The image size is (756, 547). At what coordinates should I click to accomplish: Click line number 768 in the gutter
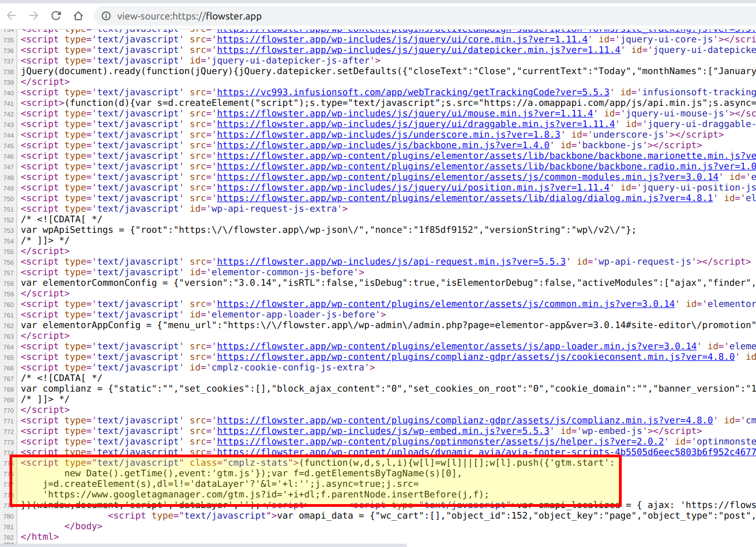pyautogui.click(x=8, y=389)
